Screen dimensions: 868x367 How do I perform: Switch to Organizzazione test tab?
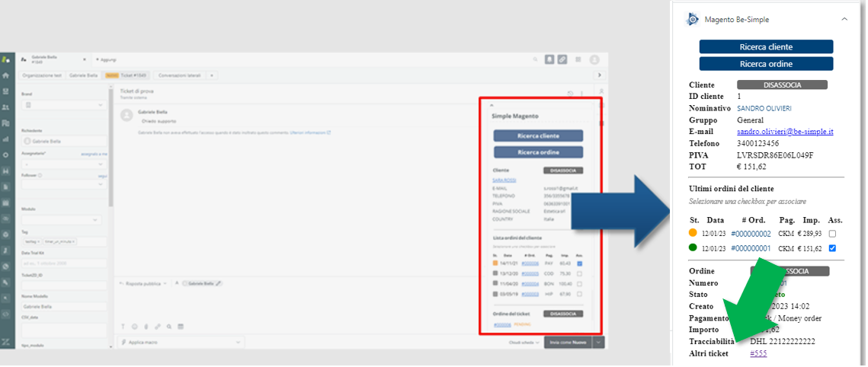(42, 75)
